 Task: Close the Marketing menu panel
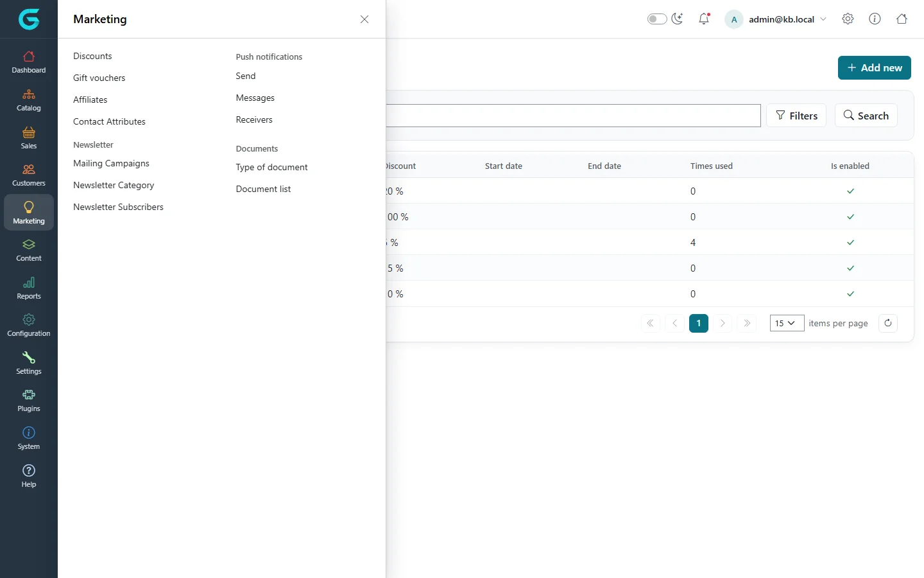pyautogui.click(x=364, y=19)
